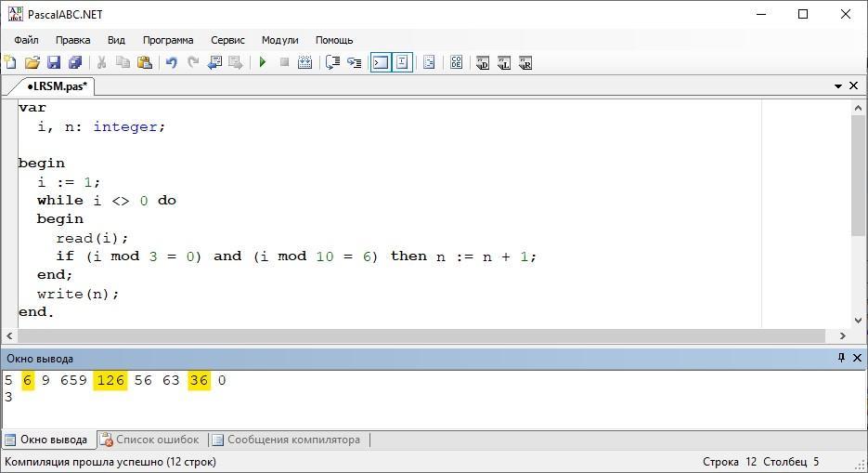
Task: Open the Файл menu
Action: [26, 40]
